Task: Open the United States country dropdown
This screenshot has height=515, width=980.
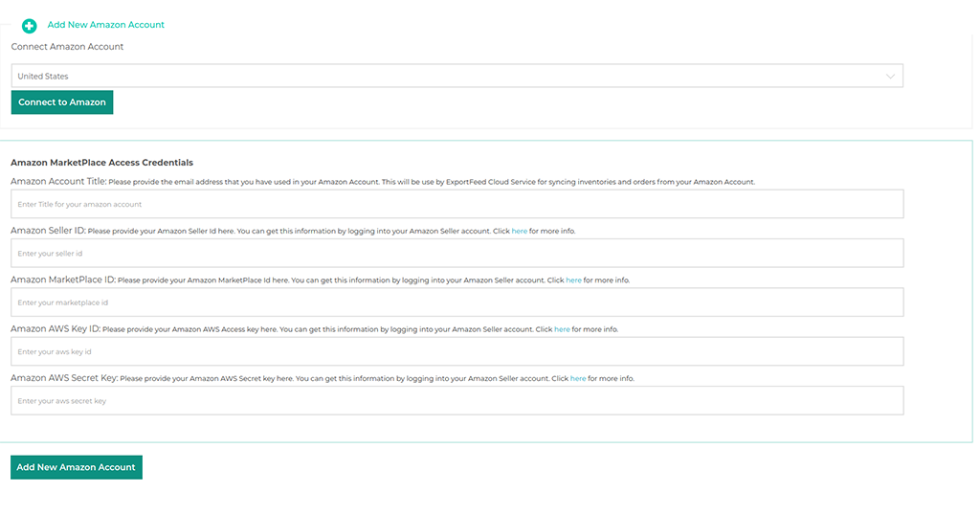Action: [457, 76]
